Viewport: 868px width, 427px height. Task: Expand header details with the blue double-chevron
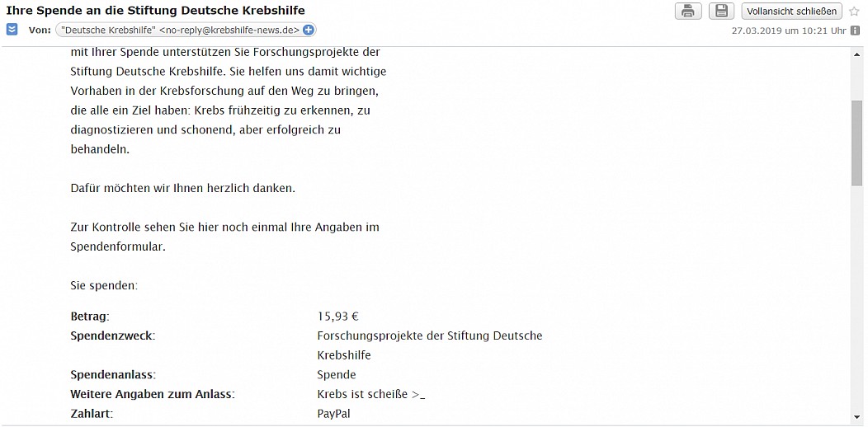12,30
